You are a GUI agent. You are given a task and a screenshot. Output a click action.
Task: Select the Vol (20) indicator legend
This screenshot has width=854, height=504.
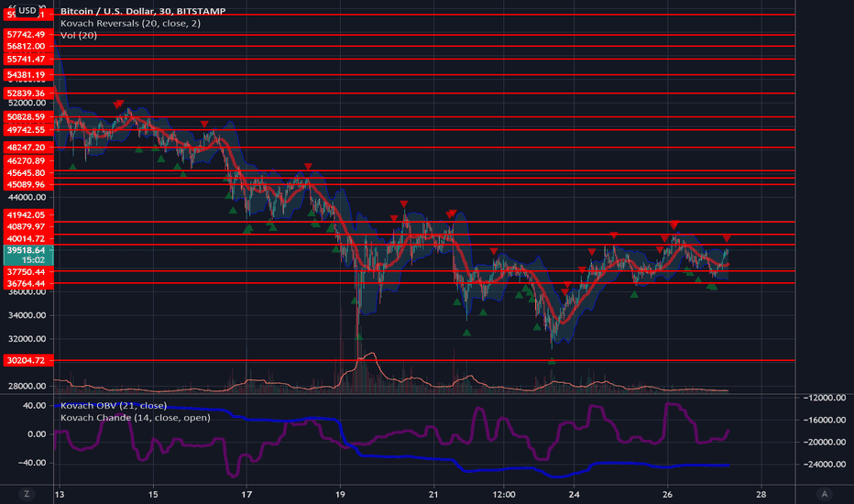point(79,36)
